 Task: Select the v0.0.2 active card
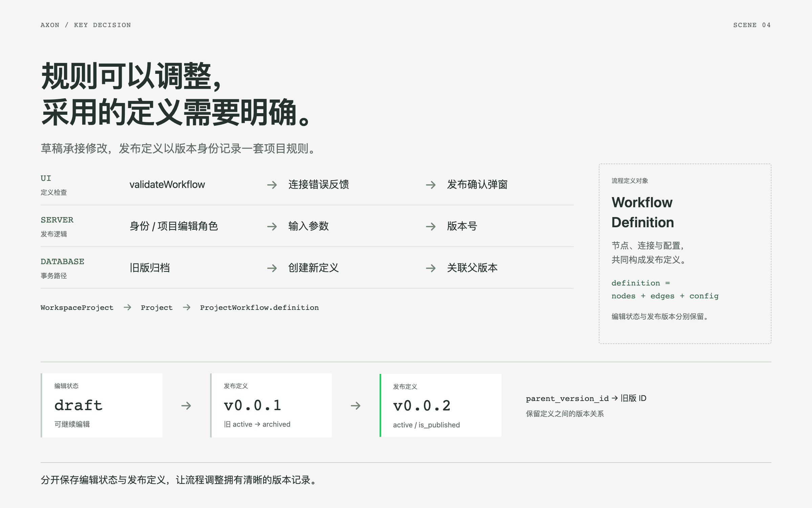[441, 405]
